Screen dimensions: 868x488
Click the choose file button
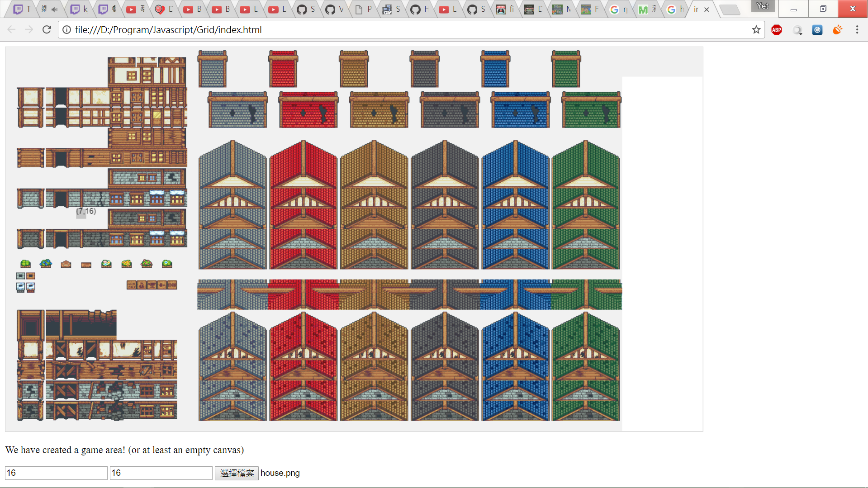pyautogui.click(x=237, y=473)
